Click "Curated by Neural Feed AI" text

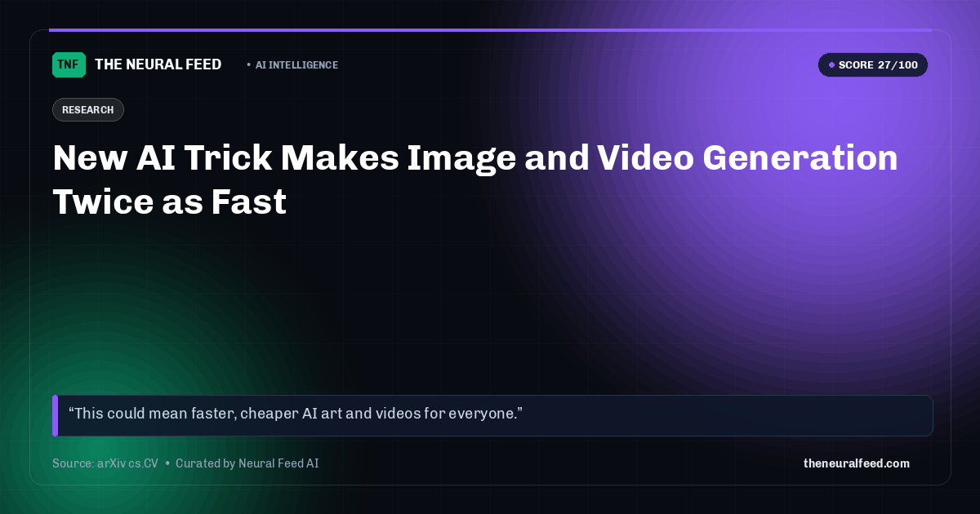[x=247, y=463]
